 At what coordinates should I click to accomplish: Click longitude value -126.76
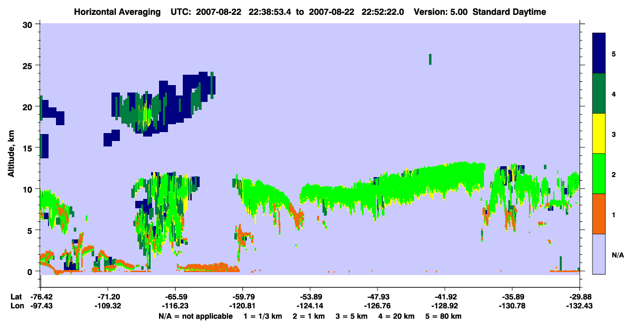pos(377,306)
